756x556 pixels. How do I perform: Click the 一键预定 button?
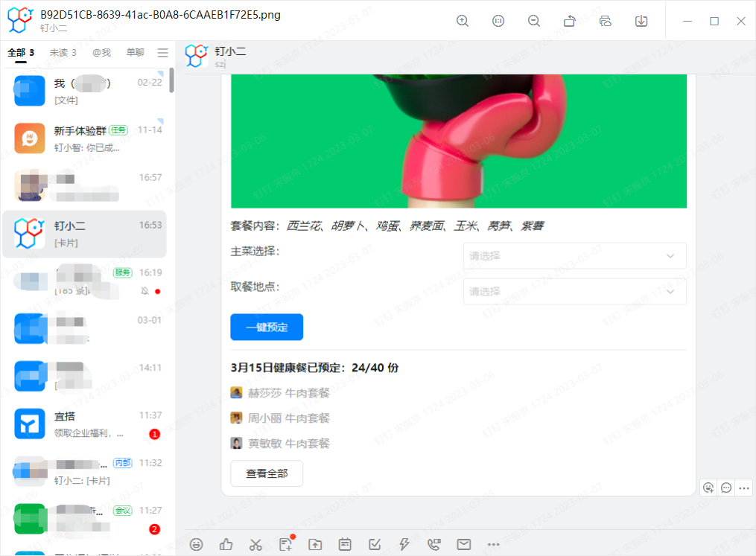267,327
